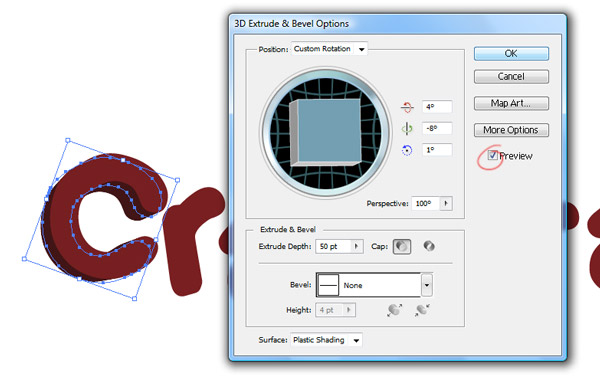Select the bevel extent out icon
This screenshot has width=600, height=384.
tap(395, 310)
